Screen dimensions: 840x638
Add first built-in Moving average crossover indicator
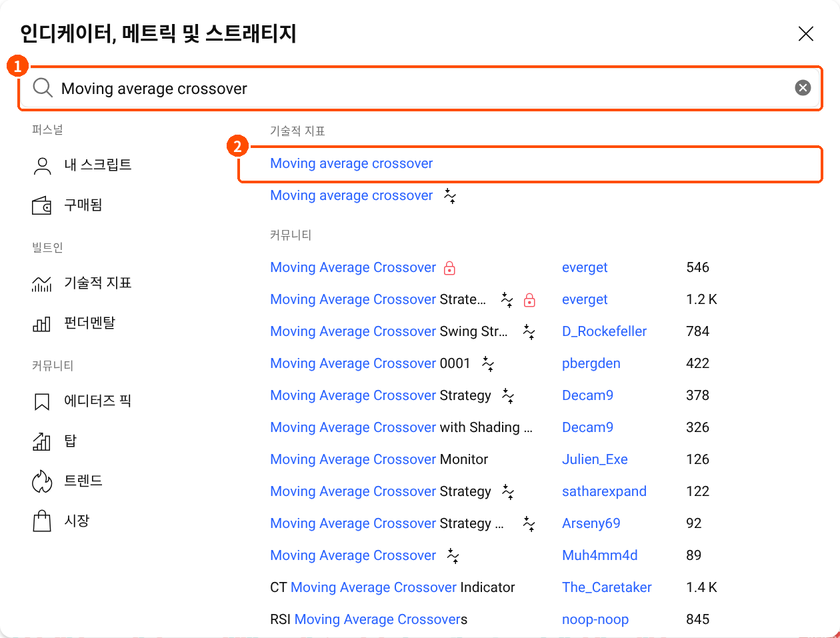click(351, 163)
